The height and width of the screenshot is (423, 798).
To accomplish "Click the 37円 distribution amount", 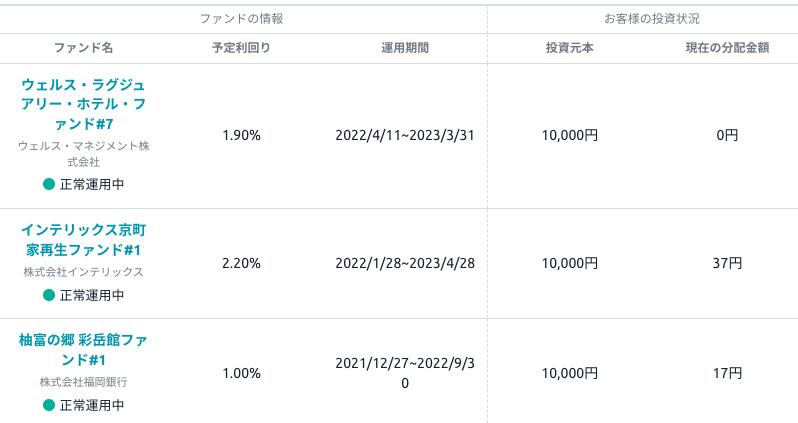I will [x=727, y=263].
